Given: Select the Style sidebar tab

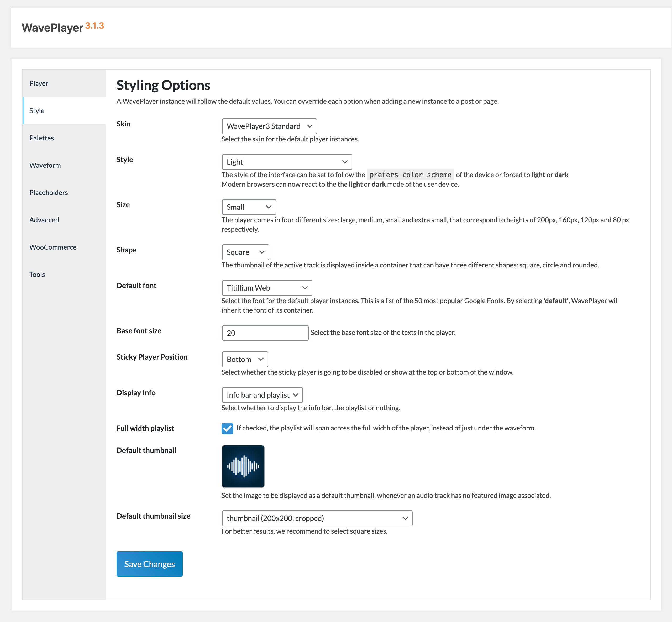Looking at the screenshot, I should [37, 110].
